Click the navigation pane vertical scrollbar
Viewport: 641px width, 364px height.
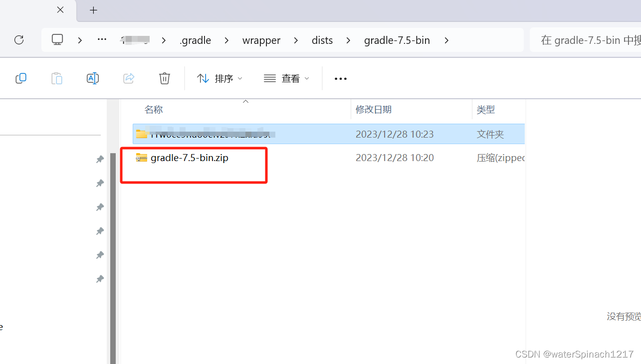click(113, 258)
